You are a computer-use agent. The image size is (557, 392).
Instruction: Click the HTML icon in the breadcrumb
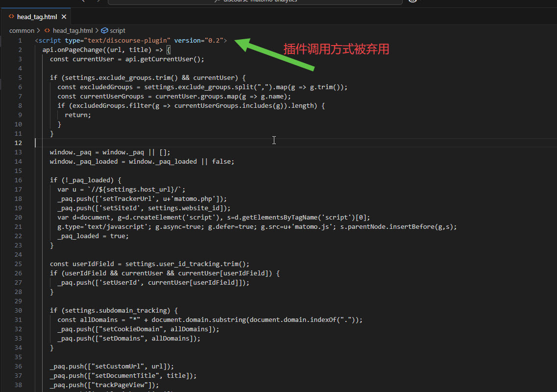(x=47, y=30)
